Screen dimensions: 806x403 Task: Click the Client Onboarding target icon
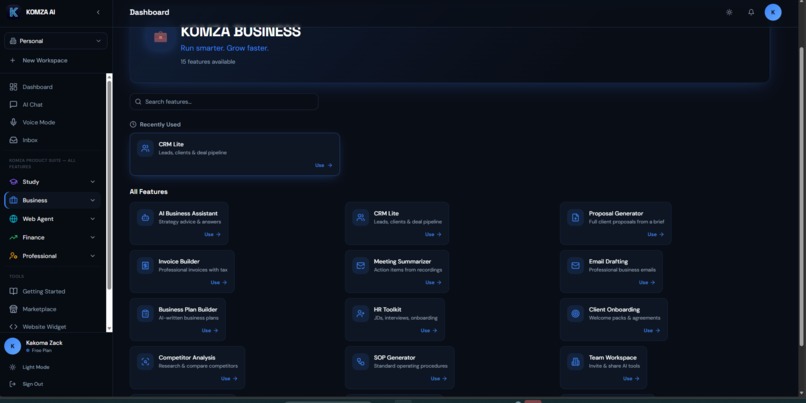(x=576, y=314)
